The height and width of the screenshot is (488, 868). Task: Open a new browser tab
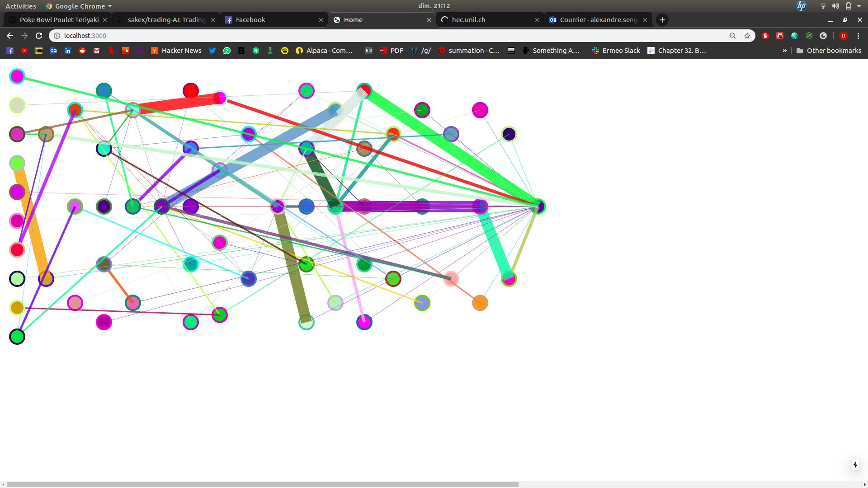click(x=662, y=20)
